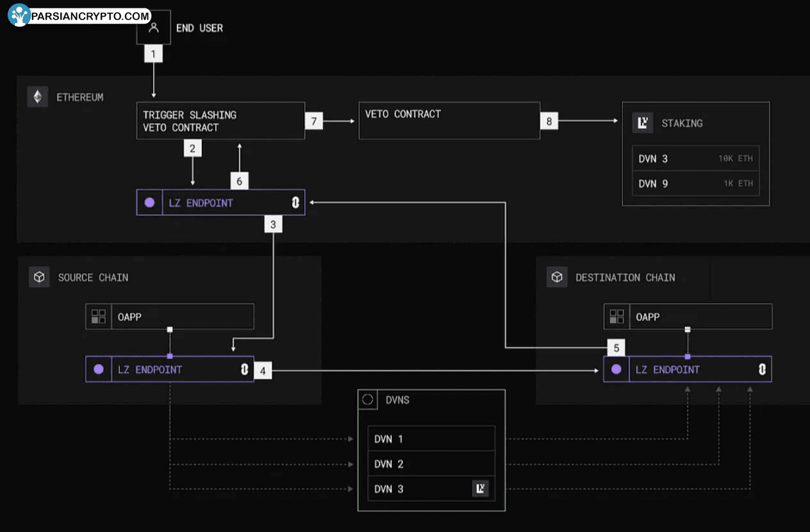The height and width of the screenshot is (532, 810).
Task: Click the Source Chain cube icon
Action: point(39,278)
